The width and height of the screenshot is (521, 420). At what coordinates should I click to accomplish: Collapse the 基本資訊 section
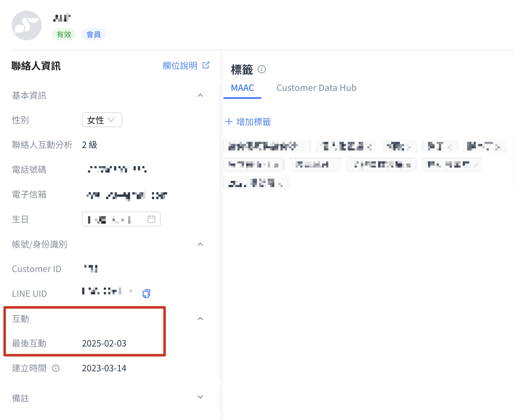[x=200, y=95]
